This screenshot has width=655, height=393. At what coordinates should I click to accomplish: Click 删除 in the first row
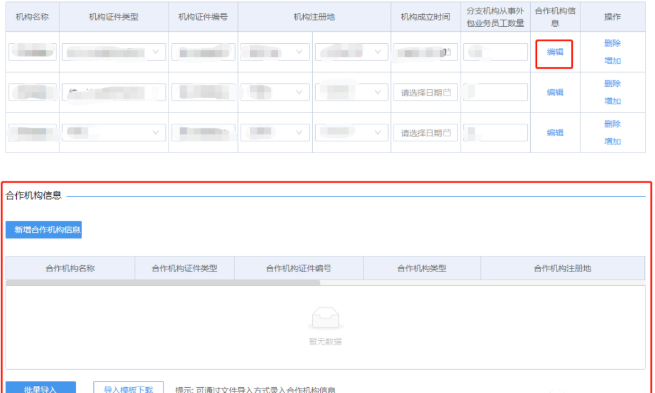tap(612, 43)
